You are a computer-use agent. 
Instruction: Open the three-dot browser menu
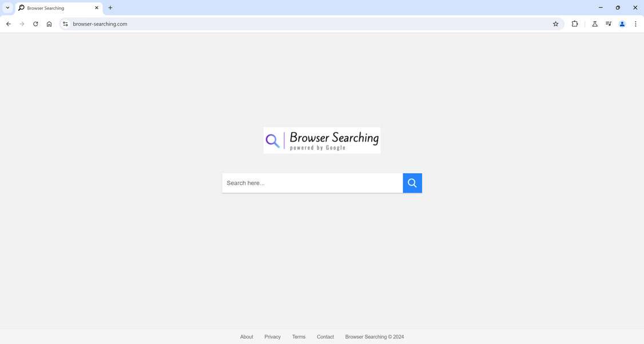tap(635, 23)
